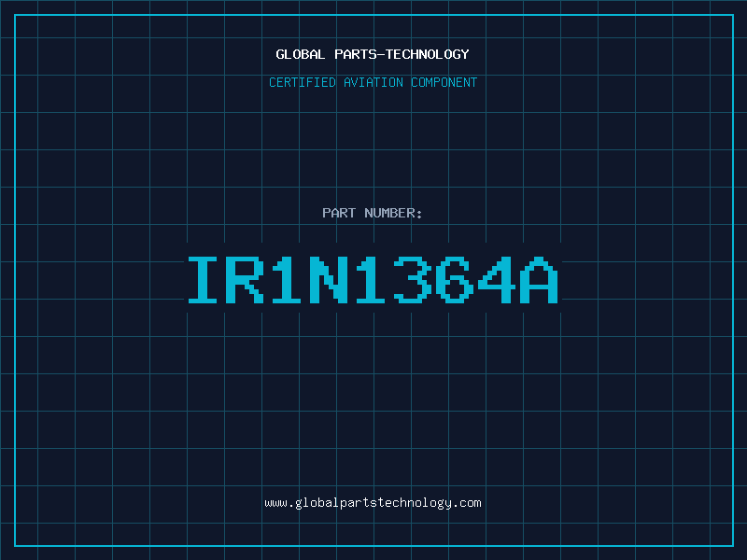Click the GLOBAL PARTS-TECHNOLOGY heading
The image size is (747, 560).
click(x=373, y=54)
